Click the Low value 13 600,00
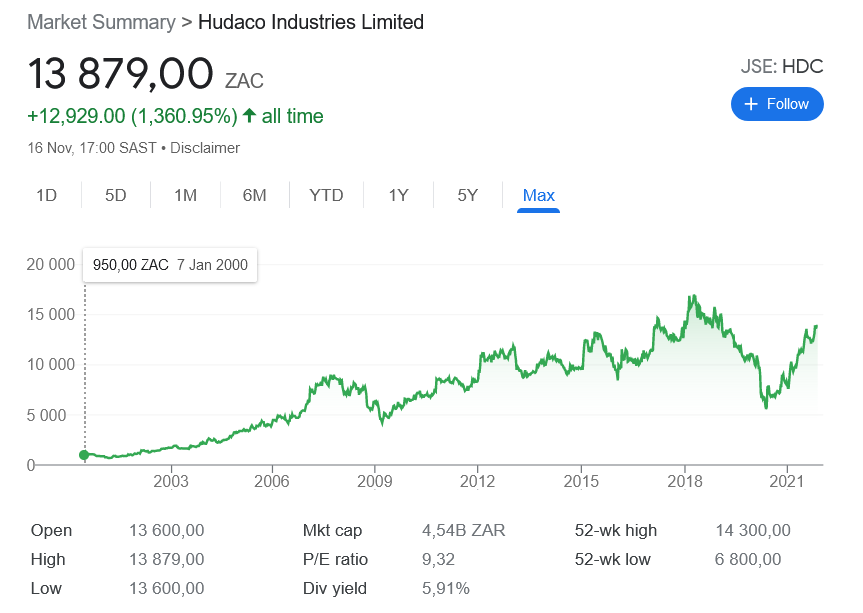The width and height of the screenshot is (863, 613). tap(167, 589)
